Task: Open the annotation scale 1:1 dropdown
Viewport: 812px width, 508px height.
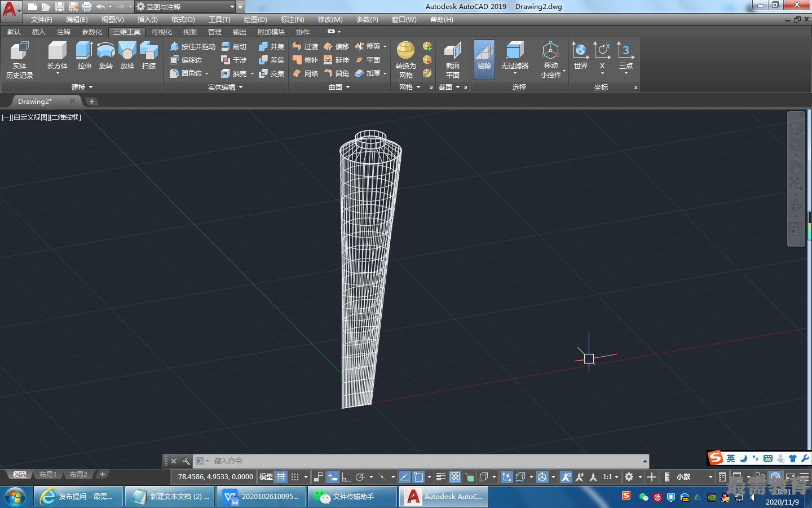Action: (611, 477)
